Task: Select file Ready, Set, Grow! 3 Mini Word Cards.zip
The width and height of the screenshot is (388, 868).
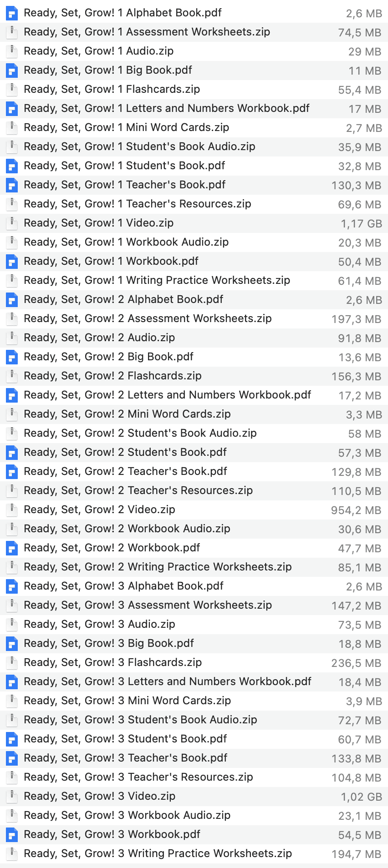Action: click(194, 701)
